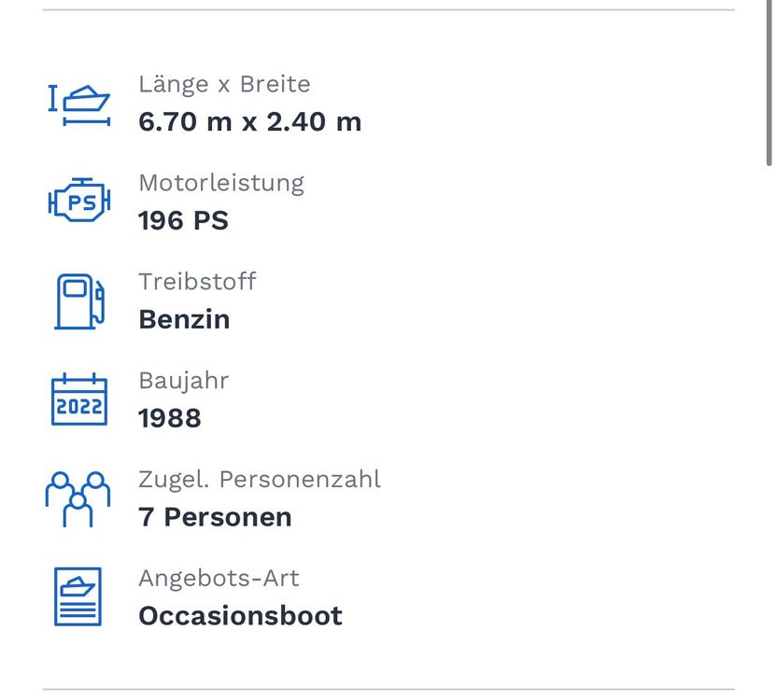Screen dimensions: 777x700
Task: Select the 196 PS value
Action: click(183, 220)
